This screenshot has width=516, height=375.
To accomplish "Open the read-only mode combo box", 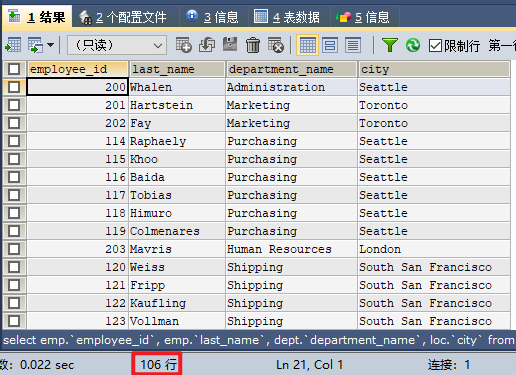I will point(117,45).
